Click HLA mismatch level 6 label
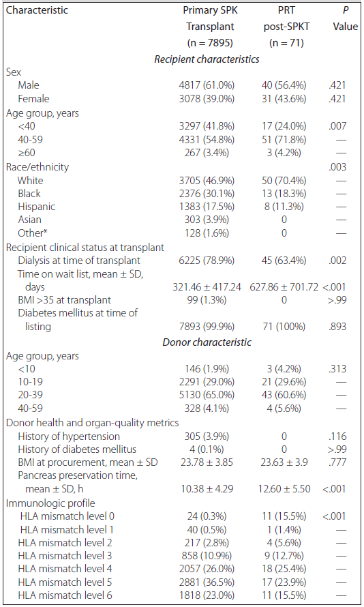The image size is (364, 607). click(65, 595)
